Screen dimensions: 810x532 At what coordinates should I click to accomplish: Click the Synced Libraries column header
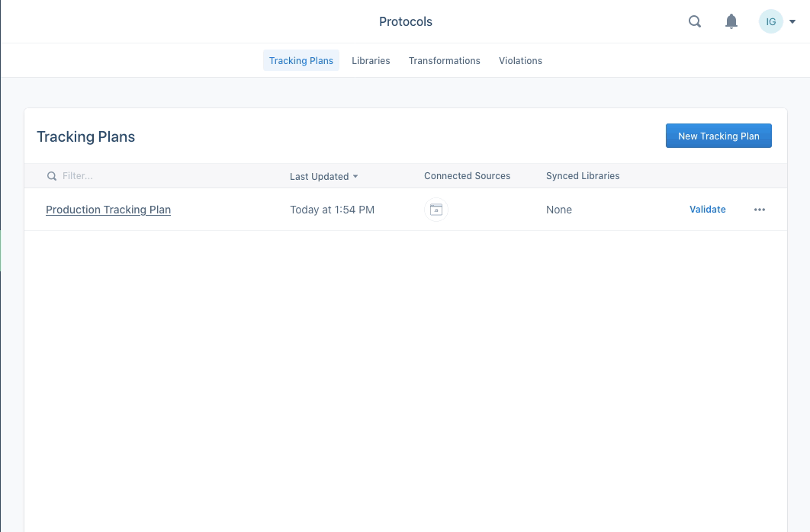tap(583, 176)
